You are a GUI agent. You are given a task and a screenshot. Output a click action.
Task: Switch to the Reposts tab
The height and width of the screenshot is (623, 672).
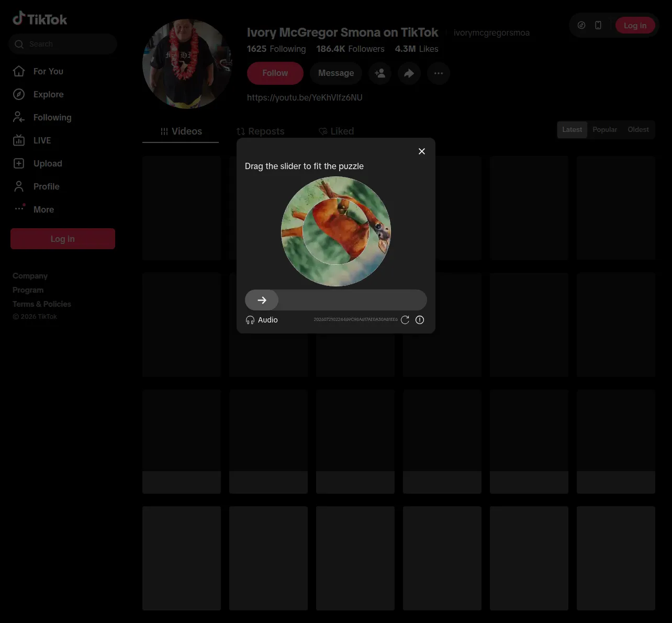click(x=260, y=131)
